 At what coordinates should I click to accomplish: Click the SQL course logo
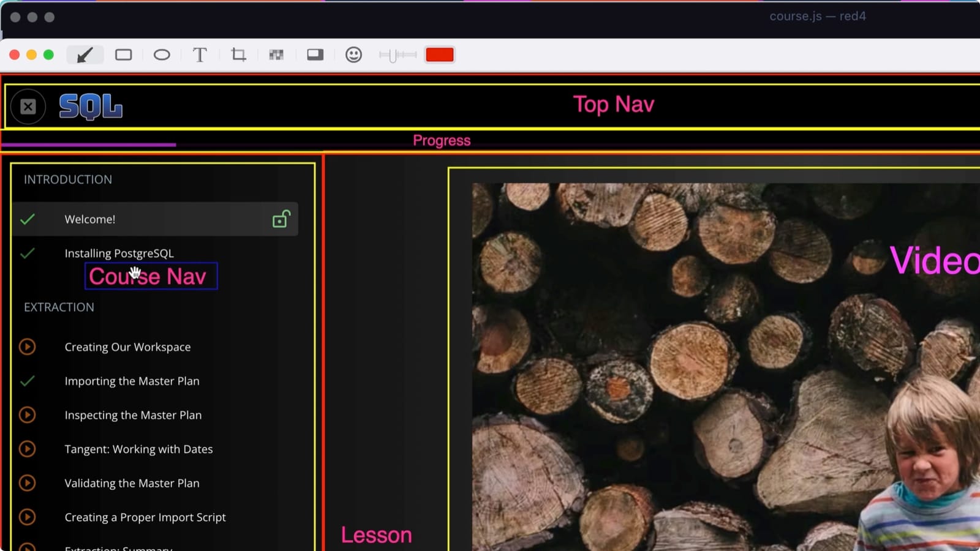tap(91, 107)
